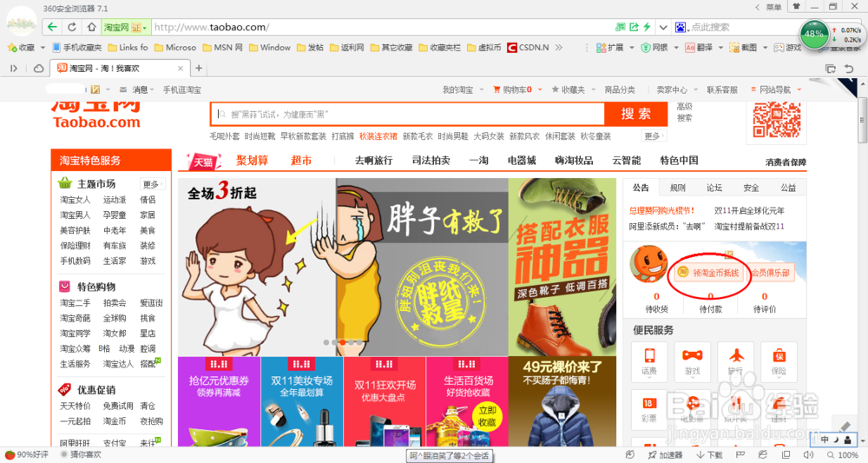Expand the 网银 dropdown arrow
The width and height of the screenshot is (868, 463).
(x=676, y=48)
